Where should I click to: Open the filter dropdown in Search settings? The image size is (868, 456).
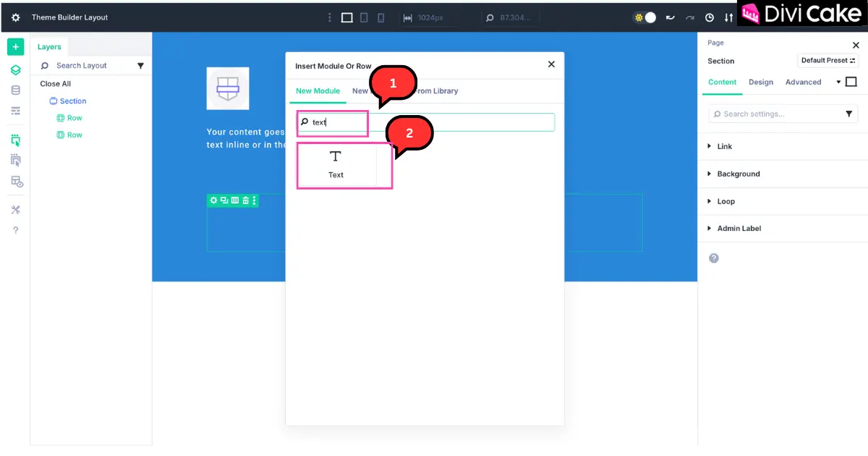[849, 114]
